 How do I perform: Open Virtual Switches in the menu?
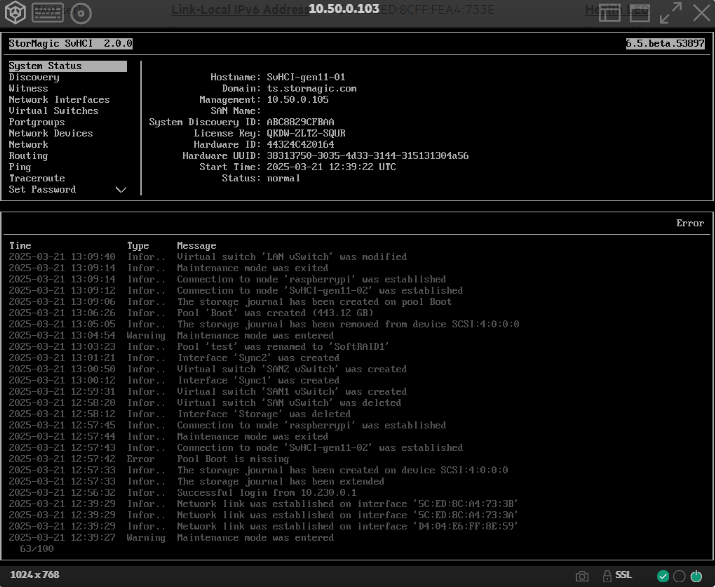(53, 111)
